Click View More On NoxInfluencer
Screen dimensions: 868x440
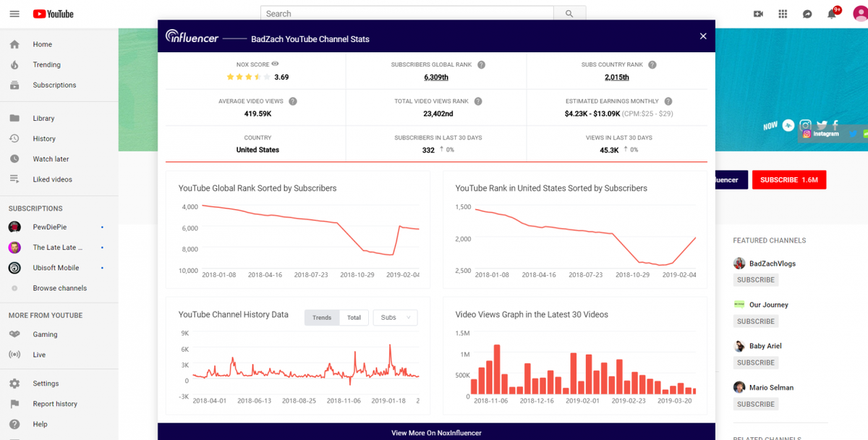[436, 432]
